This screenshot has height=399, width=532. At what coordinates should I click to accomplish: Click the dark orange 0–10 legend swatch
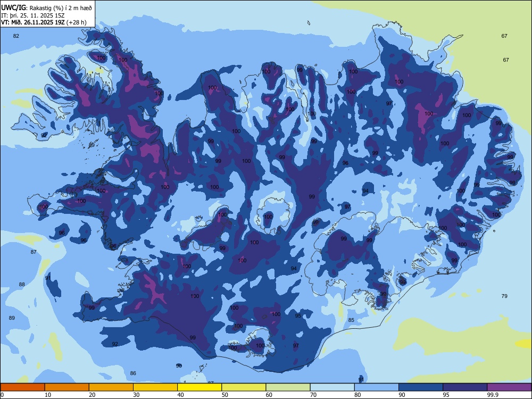click(x=22, y=387)
